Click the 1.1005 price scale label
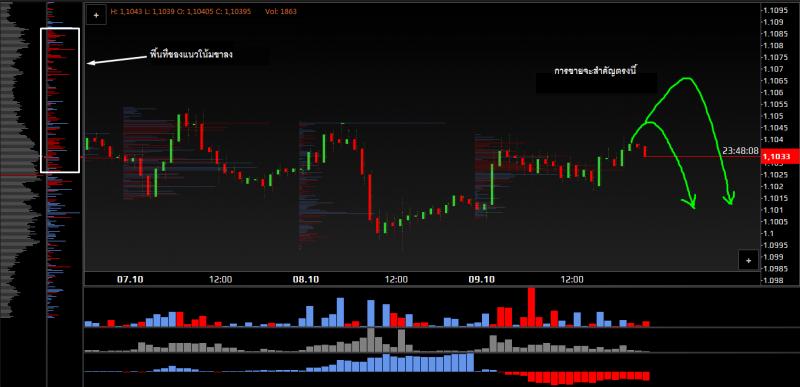 pyautogui.click(x=777, y=221)
